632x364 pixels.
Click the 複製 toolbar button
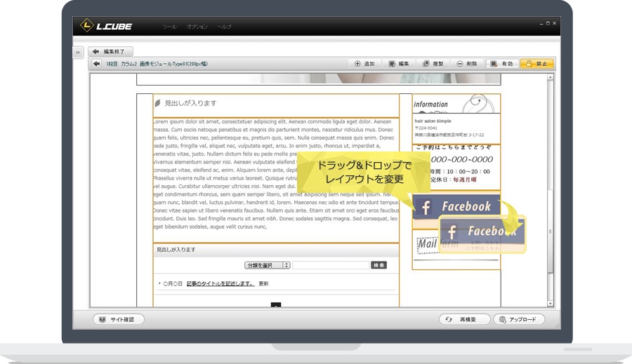[x=433, y=64]
